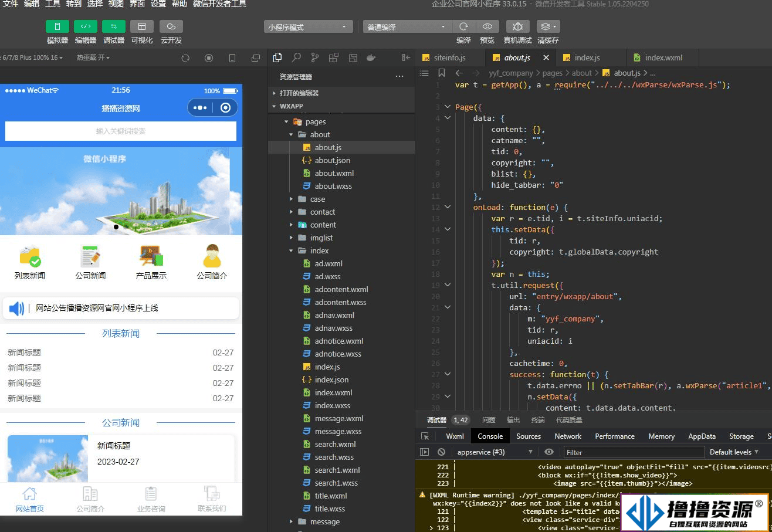This screenshot has width=772, height=532.
Task: Select about.wxml in file tree
Action: [x=341, y=173]
